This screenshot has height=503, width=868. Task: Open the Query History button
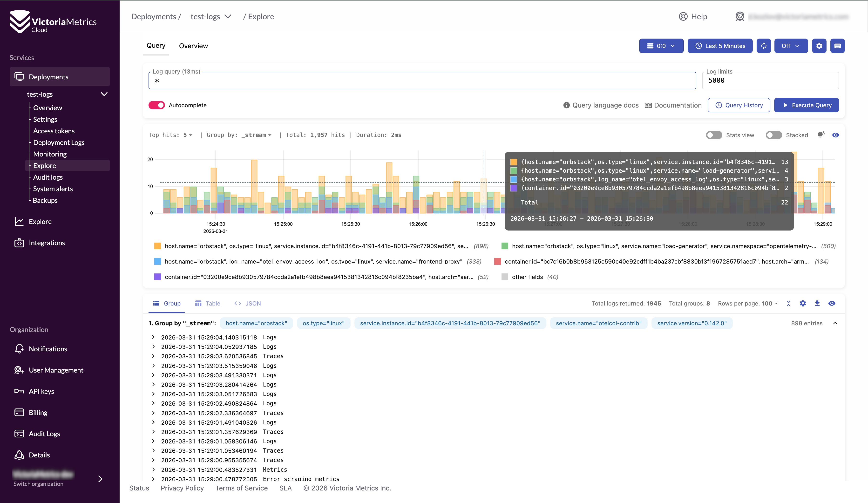(x=739, y=105)
